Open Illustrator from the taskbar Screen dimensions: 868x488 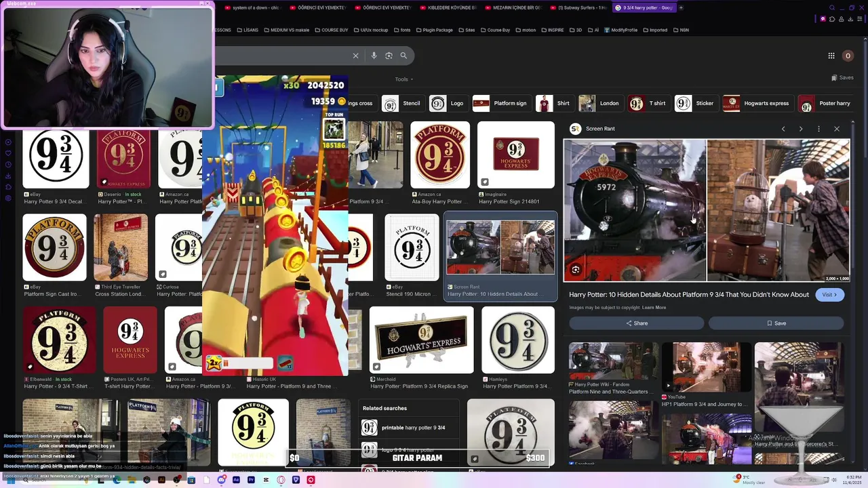coord(161,480)
